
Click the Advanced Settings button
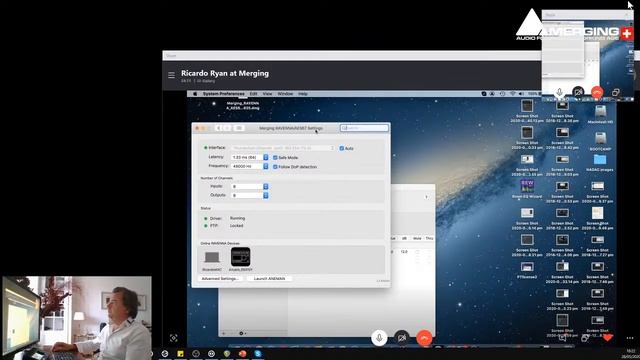[x=220, y=278]
